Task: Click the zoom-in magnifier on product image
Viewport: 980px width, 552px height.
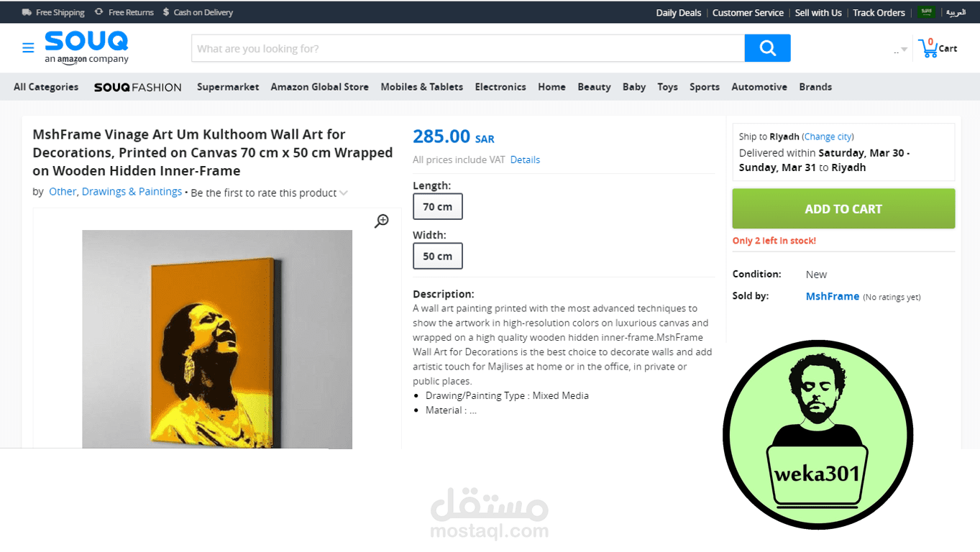Action: click(x=382, y=221)
